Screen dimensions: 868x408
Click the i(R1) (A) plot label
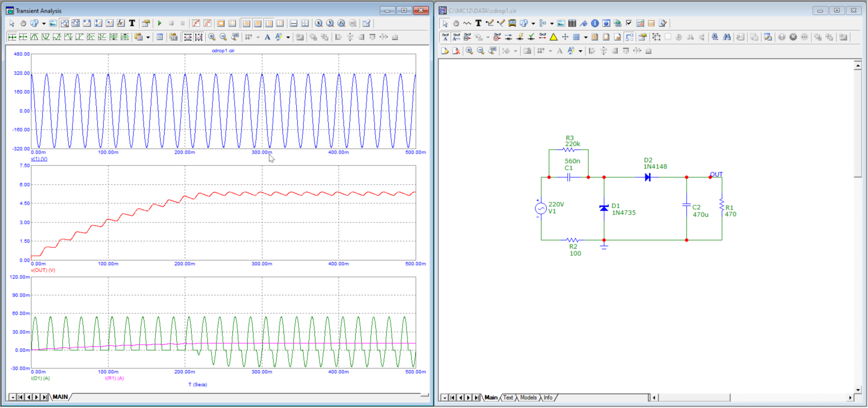point(114,379)
